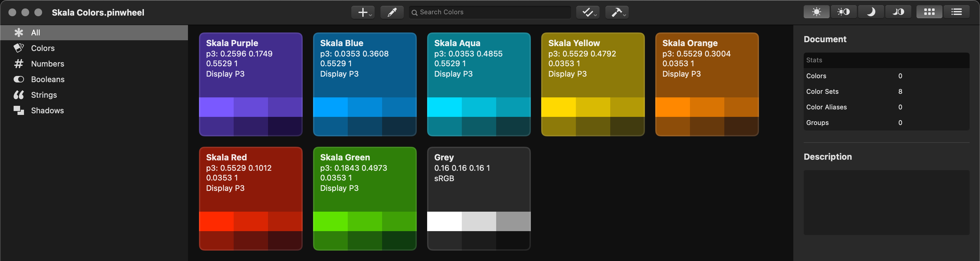This screenshot has width=980, height=261.
Task: Click the Skala Colors.pinwheel window title
Action: click(x=98, y=13)
